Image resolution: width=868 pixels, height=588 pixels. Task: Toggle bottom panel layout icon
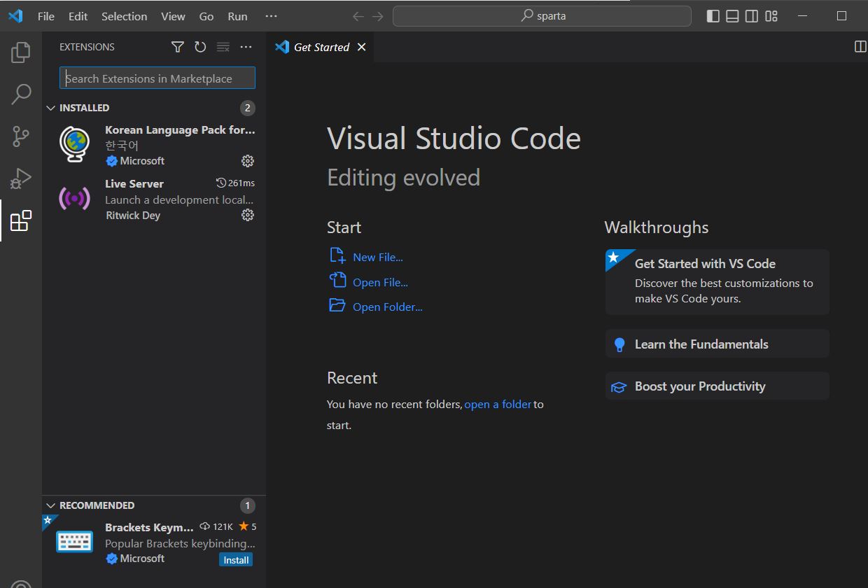pyautogui.click(x=732, y=16)
